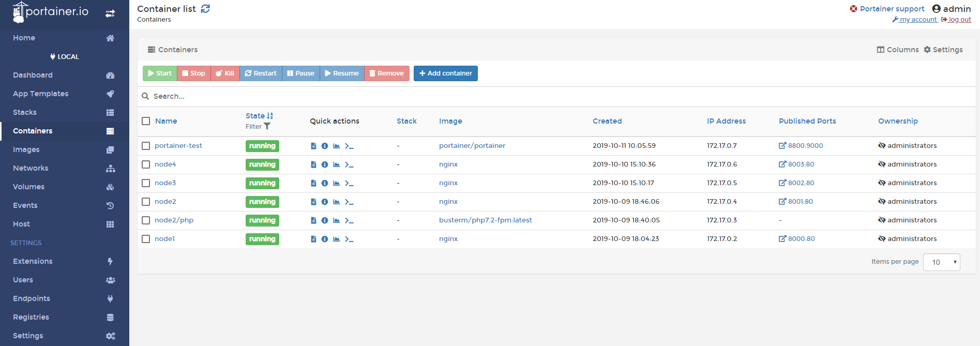Click the App Templates rocket icon
This screenshot has width=980, height=346.
click(x=110, y=94)
